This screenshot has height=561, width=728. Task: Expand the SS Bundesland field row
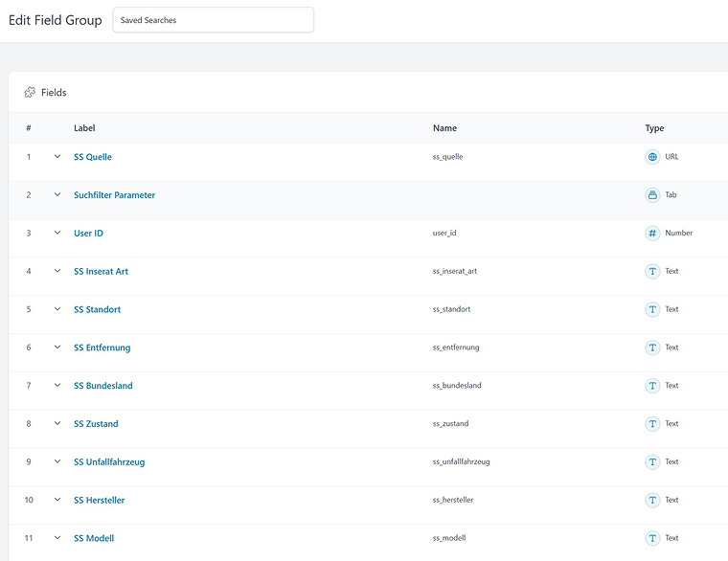pos(57,385)
